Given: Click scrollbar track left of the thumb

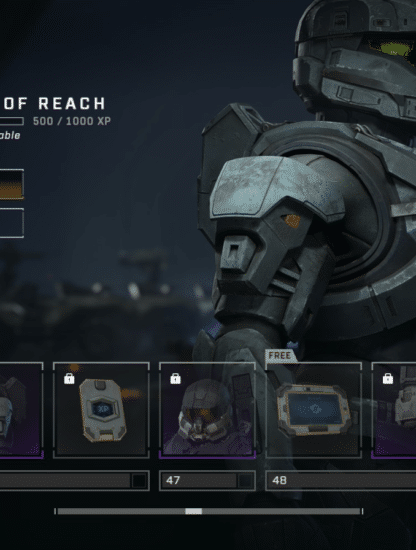Looking at the screenshot, I should [121, 511].
